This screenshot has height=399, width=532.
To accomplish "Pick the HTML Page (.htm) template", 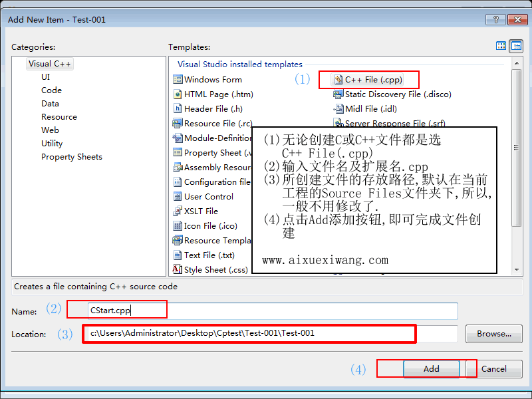I will (218, 94).
